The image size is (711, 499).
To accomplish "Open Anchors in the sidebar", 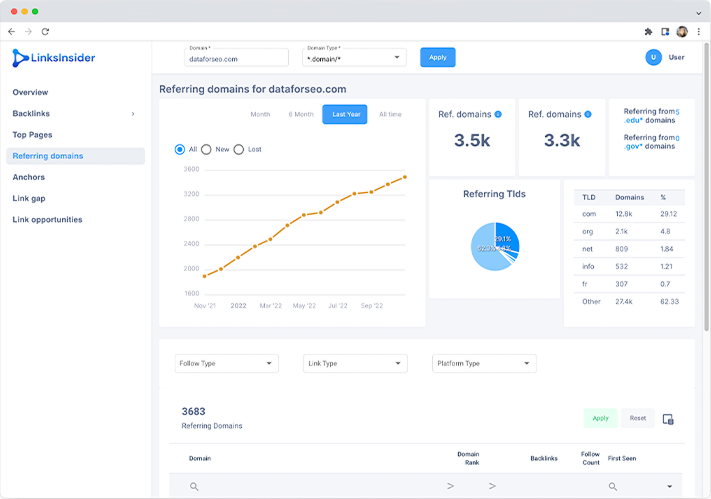I will (x=29, y=177).
